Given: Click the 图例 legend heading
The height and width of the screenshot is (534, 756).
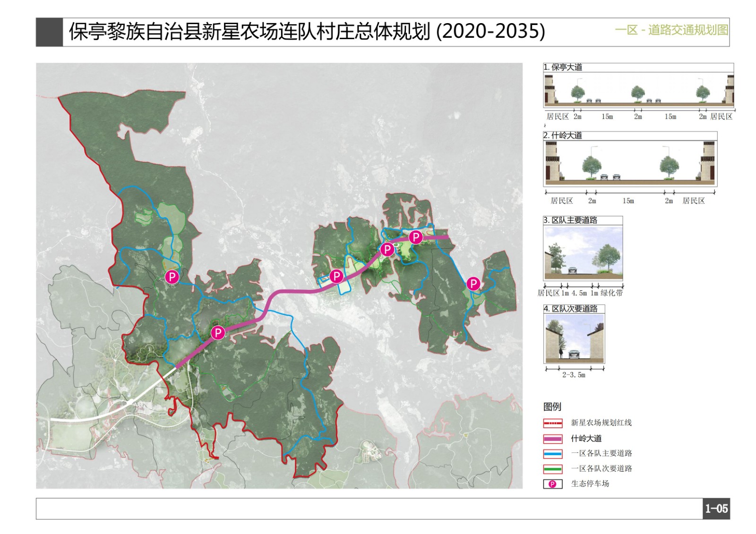Looking at the screenshot, I should (552, 407).
